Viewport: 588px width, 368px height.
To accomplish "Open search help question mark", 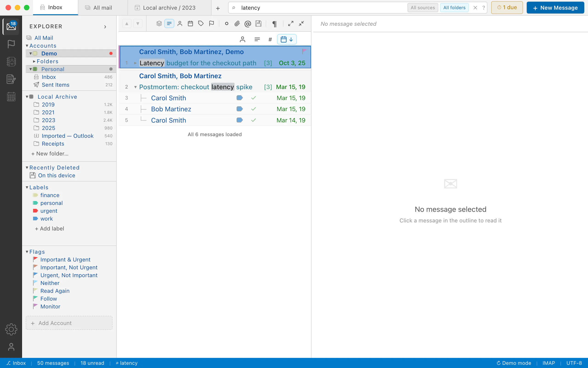I will (x=483, y=8).
